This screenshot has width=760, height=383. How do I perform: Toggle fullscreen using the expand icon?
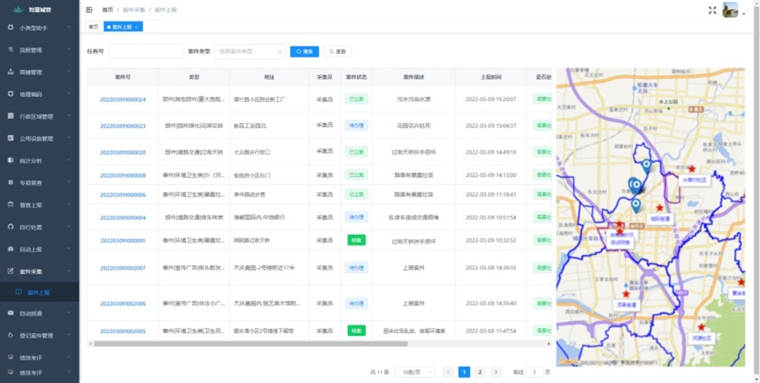[712, 10]
